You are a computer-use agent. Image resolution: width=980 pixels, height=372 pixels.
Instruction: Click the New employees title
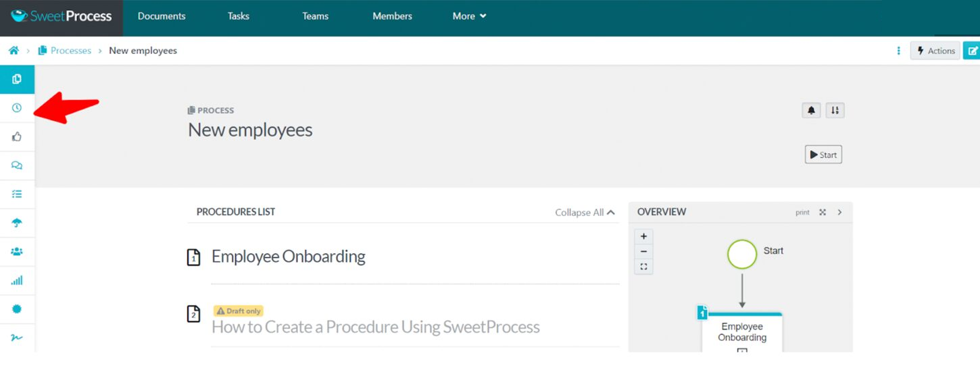pyautogui.click(x=250, y=130)
